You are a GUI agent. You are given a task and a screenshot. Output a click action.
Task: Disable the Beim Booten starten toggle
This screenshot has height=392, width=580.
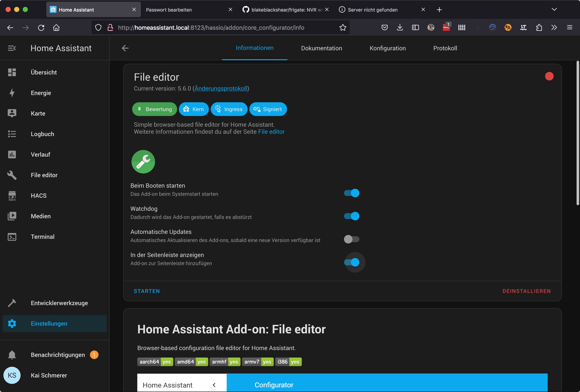351,193
